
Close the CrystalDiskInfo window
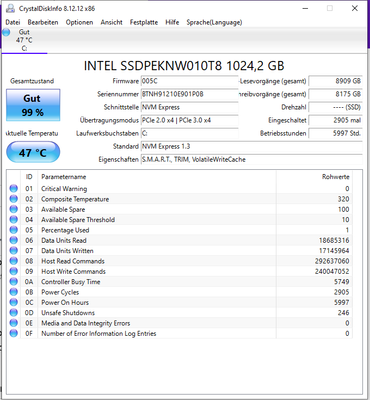coord(355,8)
